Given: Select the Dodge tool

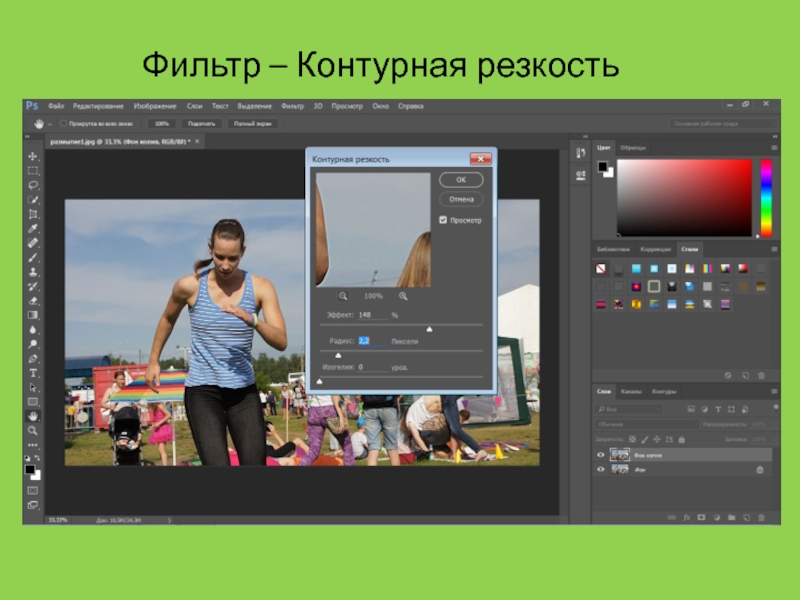Looking at the screenshot, I should [x=33, y=344].
